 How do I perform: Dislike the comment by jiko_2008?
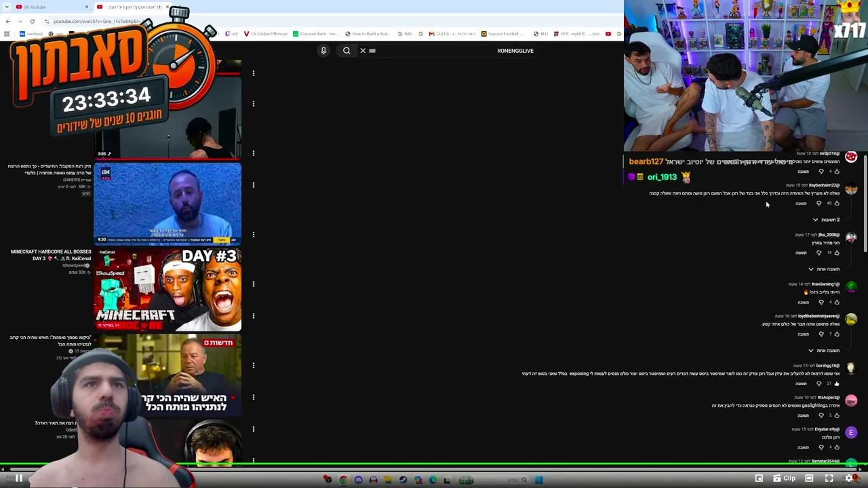point(819,253)
